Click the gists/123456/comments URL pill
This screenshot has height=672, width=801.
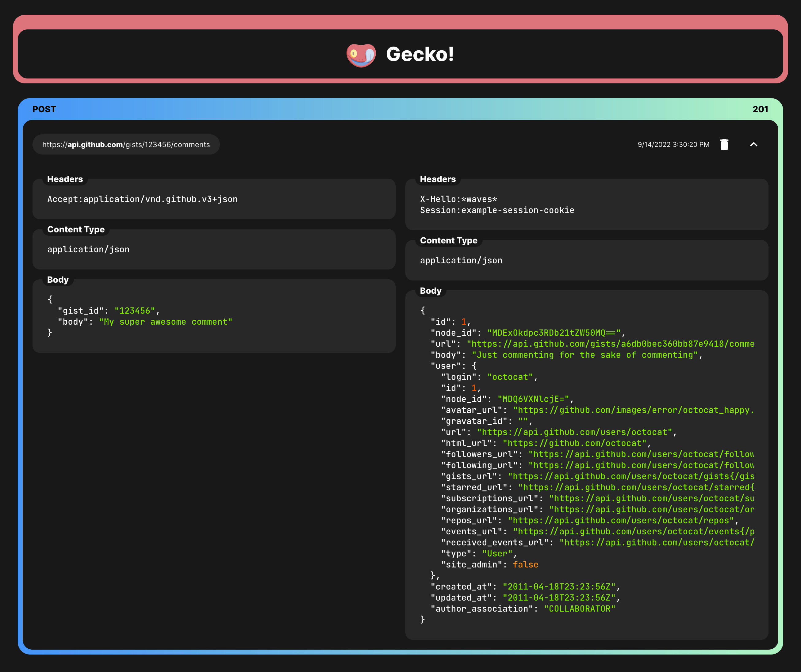tap(126, 144)
